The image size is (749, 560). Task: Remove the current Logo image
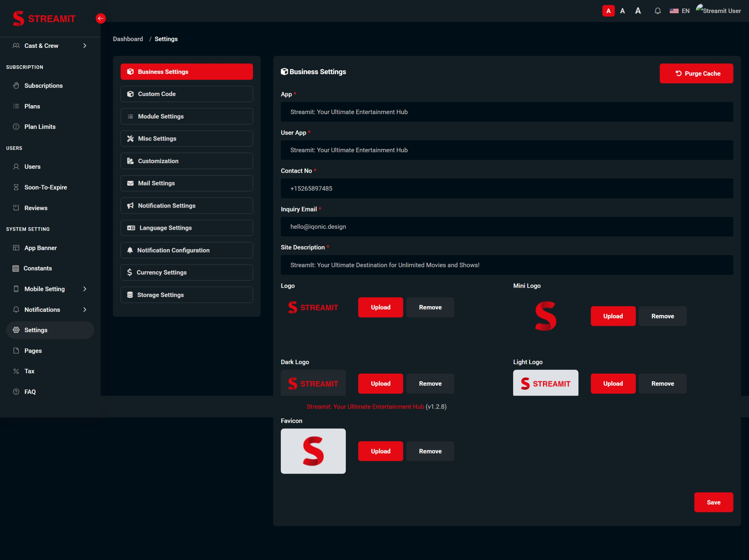[x=430, y=307]
